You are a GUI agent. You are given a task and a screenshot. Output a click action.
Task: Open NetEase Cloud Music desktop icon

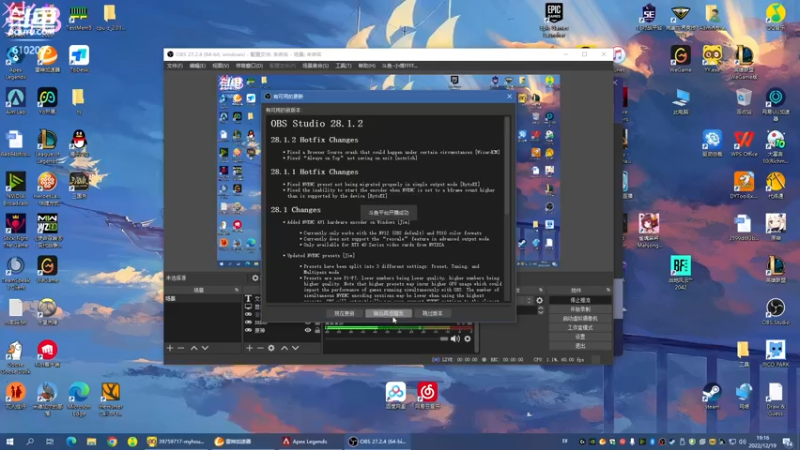(x=427, y=396)
